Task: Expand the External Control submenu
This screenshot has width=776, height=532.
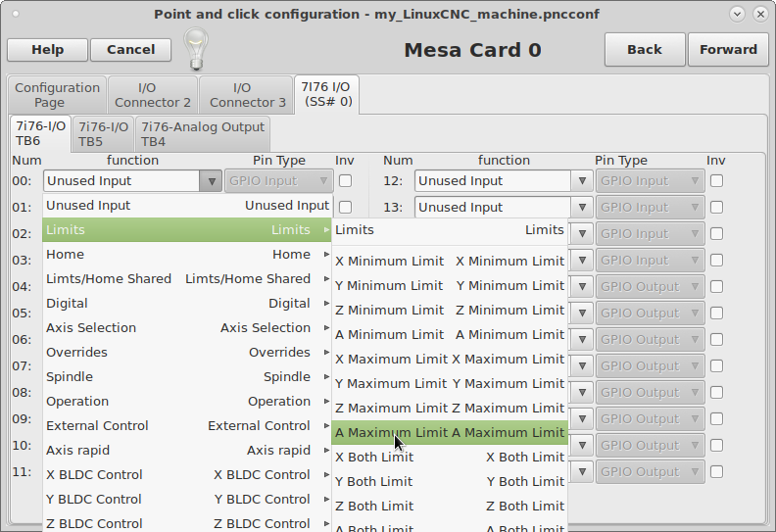Action: pyautogui.click(x=187, y=426)
